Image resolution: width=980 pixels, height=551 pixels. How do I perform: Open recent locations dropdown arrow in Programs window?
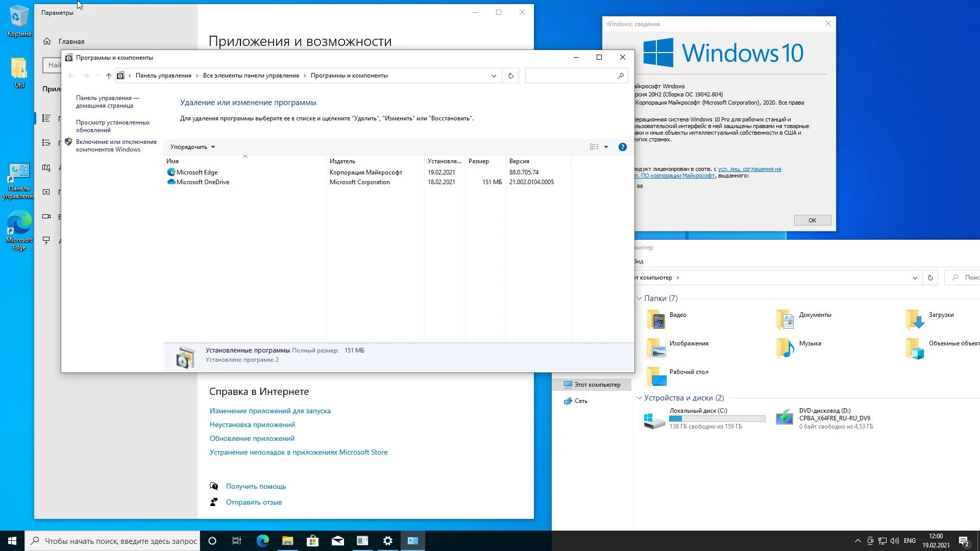pyautogui.click(x=98, y=76)
